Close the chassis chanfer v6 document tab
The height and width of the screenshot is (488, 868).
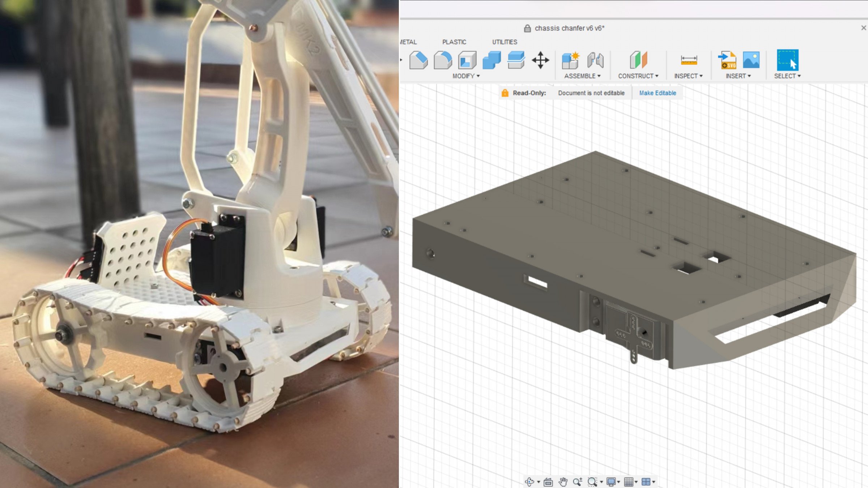click(864, 28)
